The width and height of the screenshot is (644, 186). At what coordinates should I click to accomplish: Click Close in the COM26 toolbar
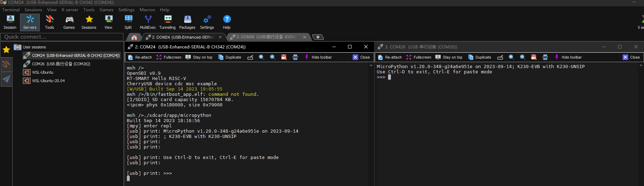[631, 57]
